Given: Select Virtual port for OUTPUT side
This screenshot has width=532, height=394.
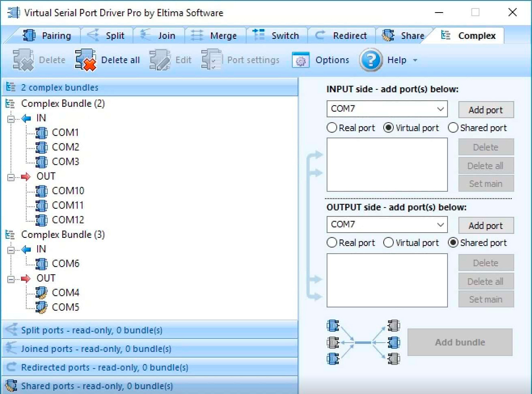Looking at the screenshot, I should tap(388, 243).
